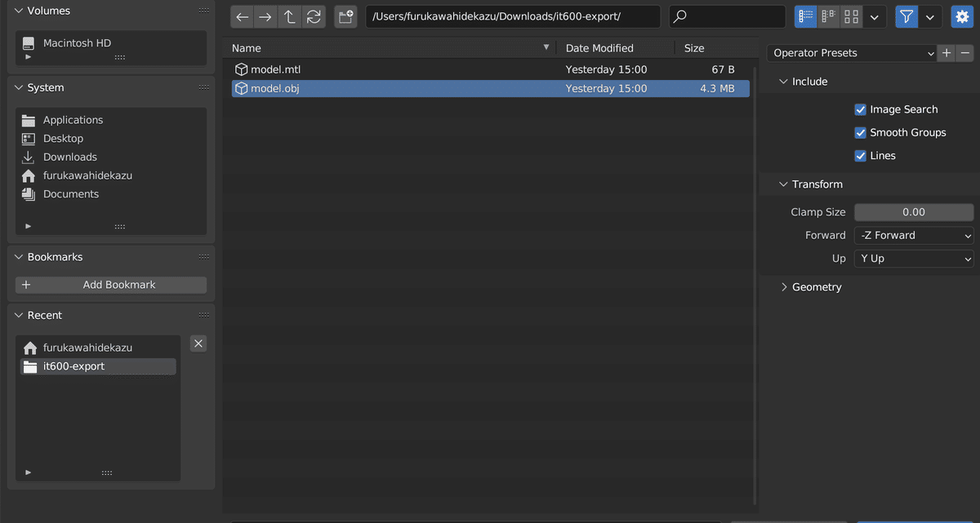Click the model.mtl cube icon
This screenshot has width=980, height=523.
pos(241,69)
